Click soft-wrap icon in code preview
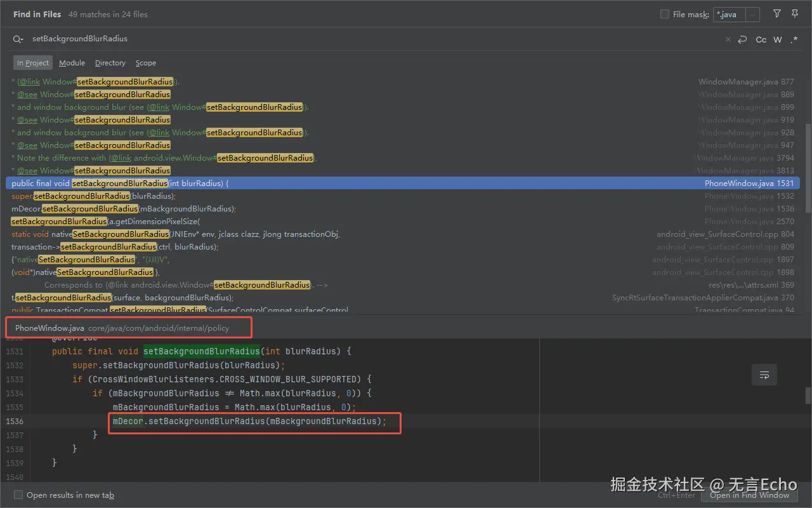Screen dimensions: 812x508 [x=764, y=375]
